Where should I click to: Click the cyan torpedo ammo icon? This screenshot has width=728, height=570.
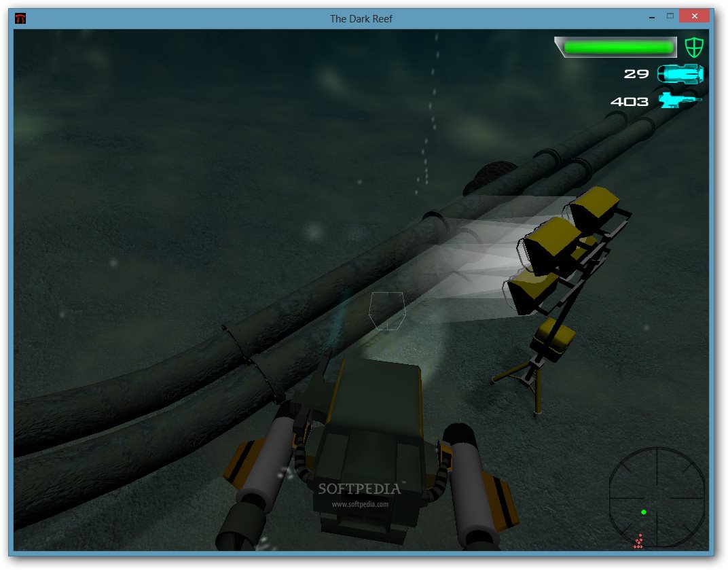(x=680, y=74)
